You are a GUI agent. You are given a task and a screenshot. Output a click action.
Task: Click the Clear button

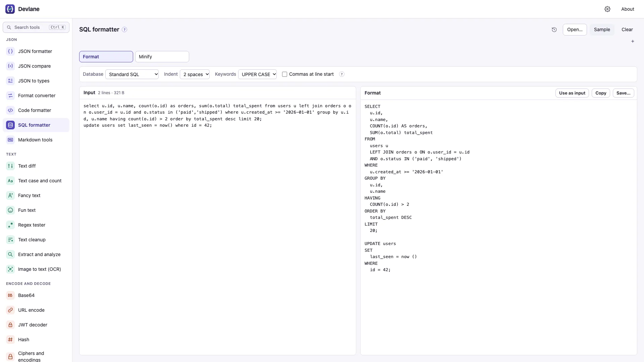click(627, 29)
